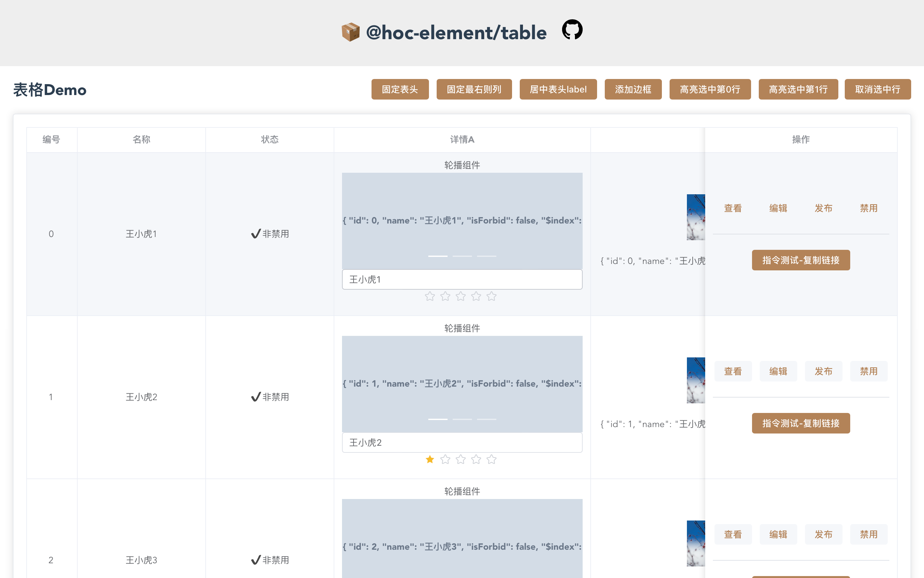Select third carousel indicator in row 0
The image size is (924, 578).
tap(486, 256)
